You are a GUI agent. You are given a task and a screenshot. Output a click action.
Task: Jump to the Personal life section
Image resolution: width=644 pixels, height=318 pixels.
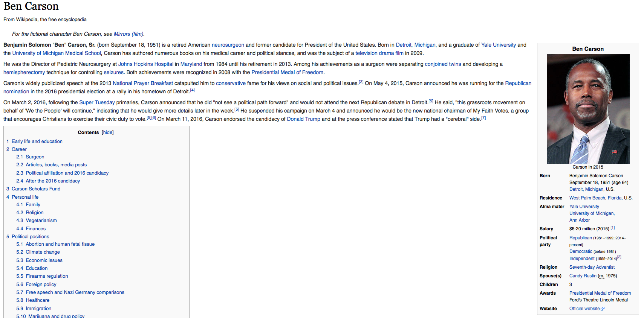coord(25,197)
